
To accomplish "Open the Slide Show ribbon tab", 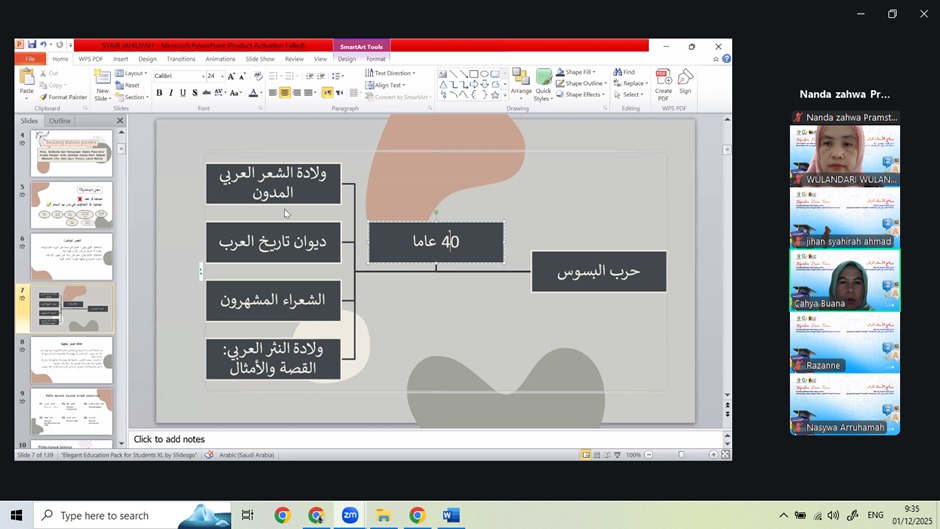I will click(x=260, y=59).
